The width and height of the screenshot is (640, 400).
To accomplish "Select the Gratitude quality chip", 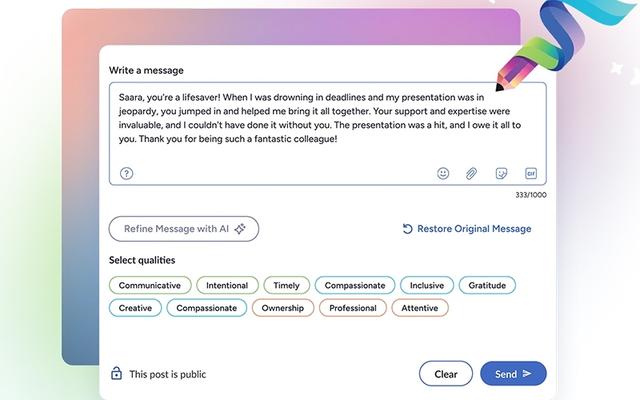I will [487, 285].
